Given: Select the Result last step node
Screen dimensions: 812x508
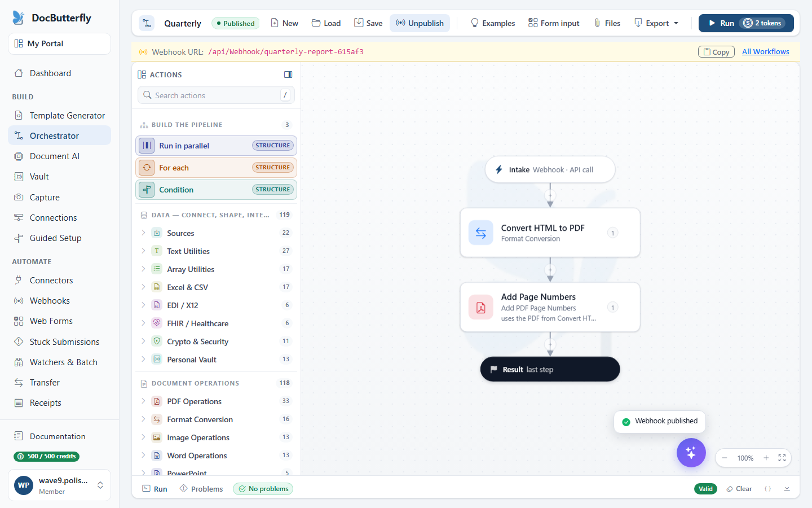Looking at the screenshot, I should (x=550, y=369).
